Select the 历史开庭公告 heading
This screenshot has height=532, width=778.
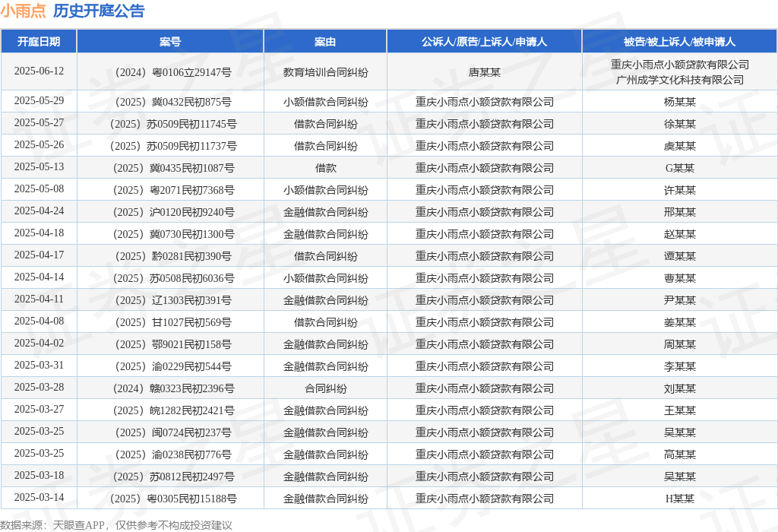click(x=99, y=11)
